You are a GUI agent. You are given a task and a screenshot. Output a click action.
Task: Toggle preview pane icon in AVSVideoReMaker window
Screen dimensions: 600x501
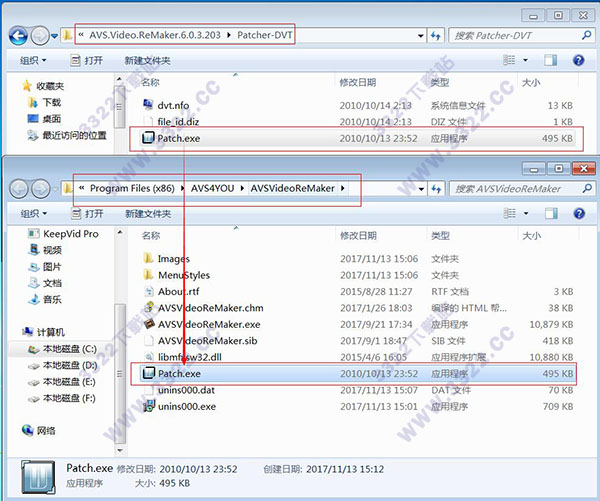(551, 214)
